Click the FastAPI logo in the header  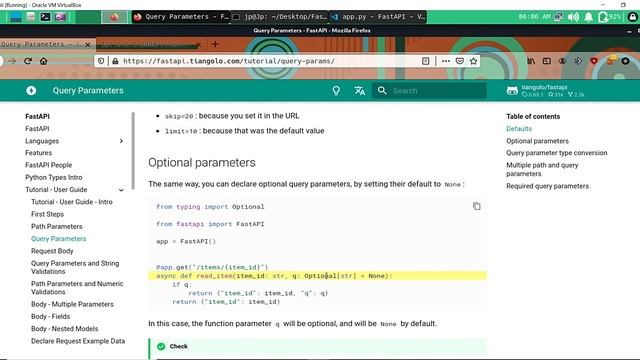click(31, 91)
